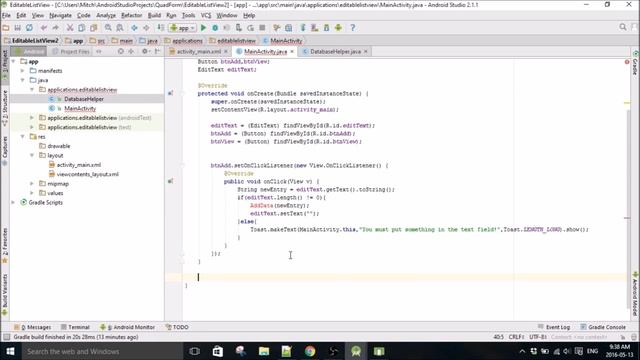The image size is (640, 360).
Task: Open the app run configuration dropdown
Action: (x=182, y=28)
